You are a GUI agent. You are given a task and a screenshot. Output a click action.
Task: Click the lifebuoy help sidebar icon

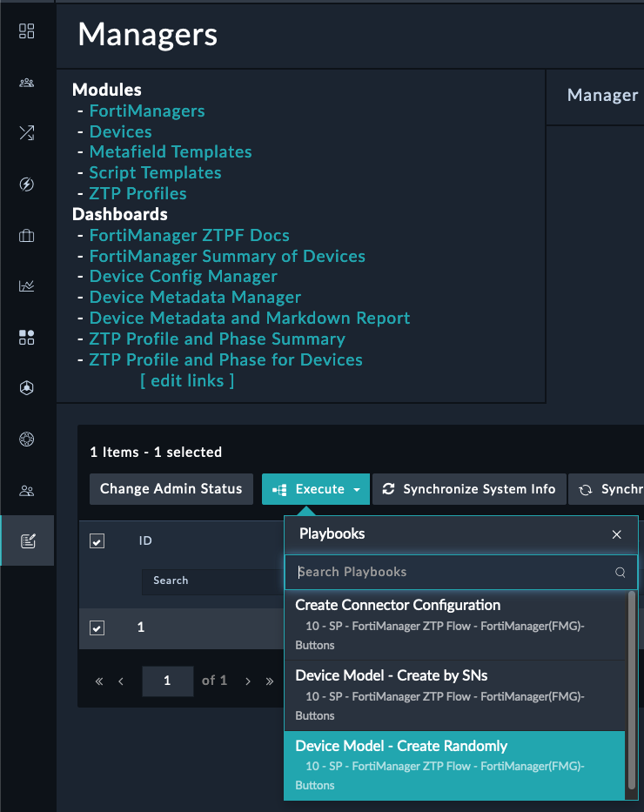coord(26,440)
